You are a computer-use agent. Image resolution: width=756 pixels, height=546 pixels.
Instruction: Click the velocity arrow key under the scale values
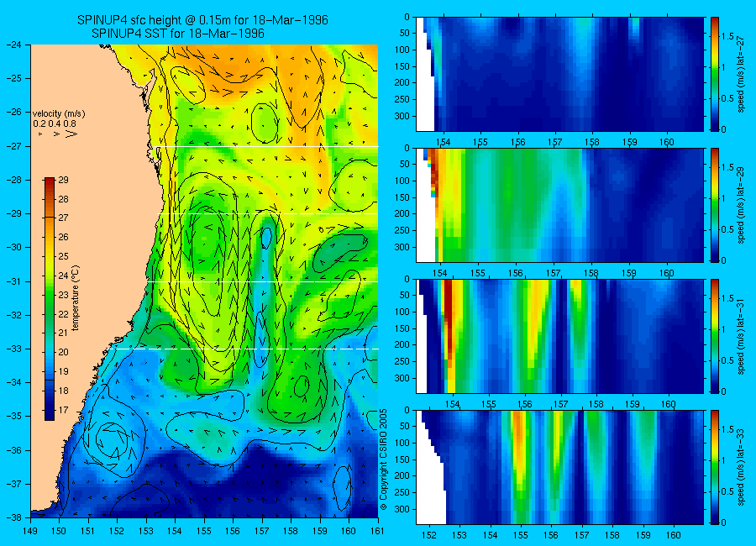58,134
